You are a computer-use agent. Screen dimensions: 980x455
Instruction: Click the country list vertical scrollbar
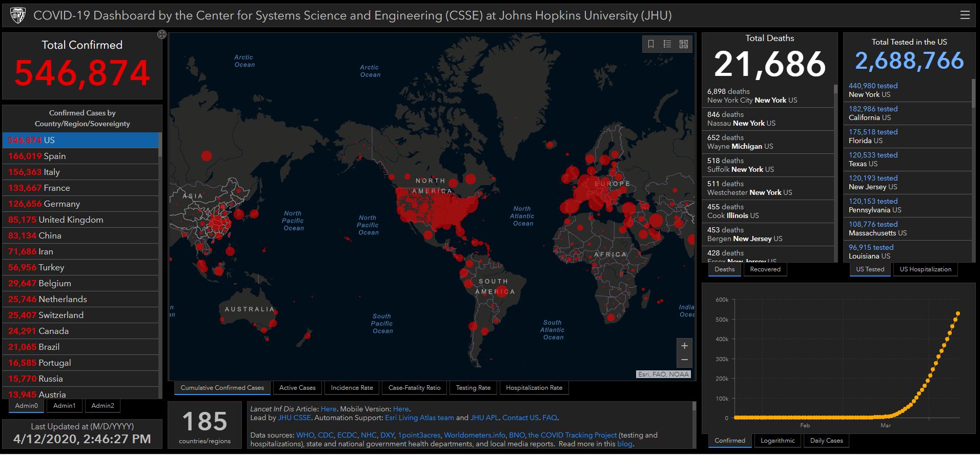[160, 256]
